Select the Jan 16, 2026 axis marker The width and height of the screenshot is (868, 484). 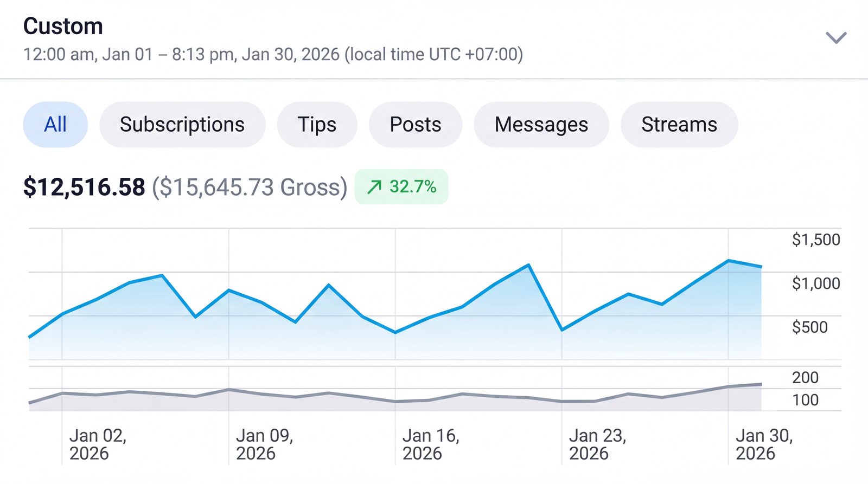point(431,444)
